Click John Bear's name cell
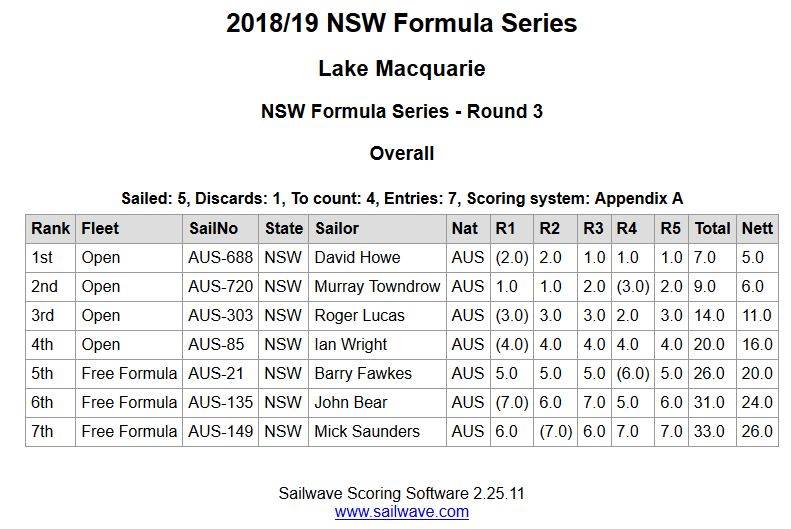This screenshot has width=791, height=529. coord(350,402)
